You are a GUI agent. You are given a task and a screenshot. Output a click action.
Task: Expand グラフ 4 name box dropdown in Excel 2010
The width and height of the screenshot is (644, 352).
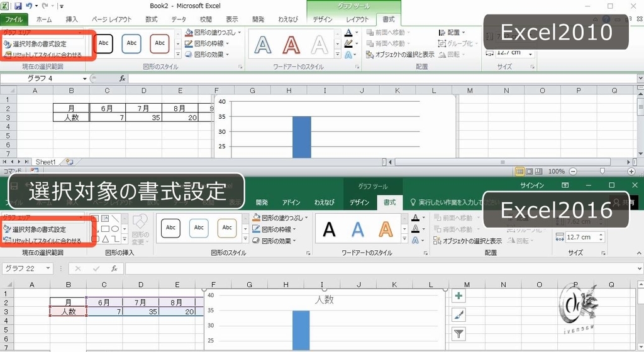pyautogui.click(x=85, y=79)
